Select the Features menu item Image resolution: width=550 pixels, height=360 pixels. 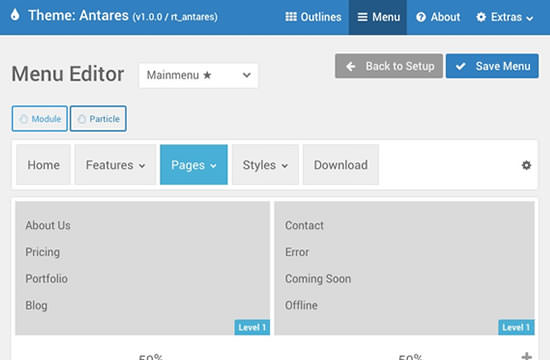[115, 165]
